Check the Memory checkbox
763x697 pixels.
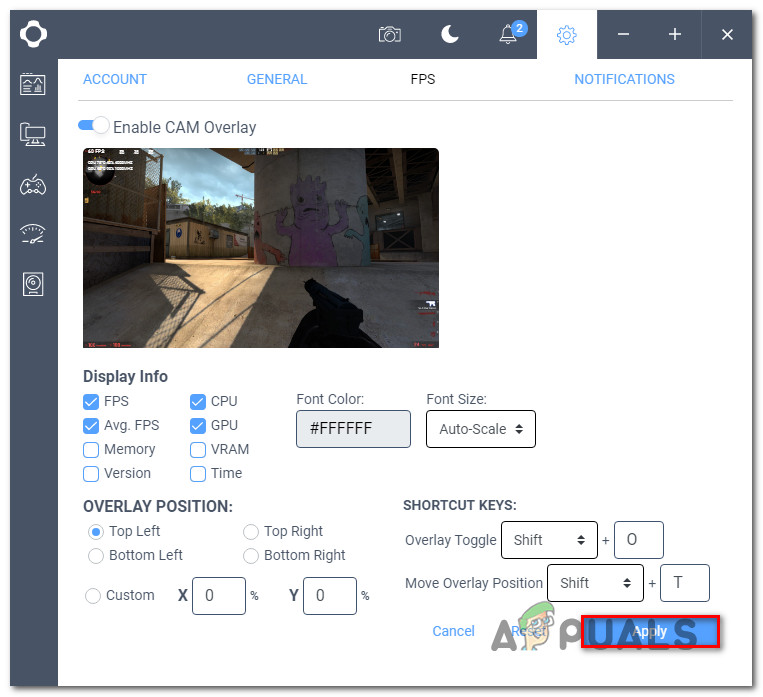91,449
